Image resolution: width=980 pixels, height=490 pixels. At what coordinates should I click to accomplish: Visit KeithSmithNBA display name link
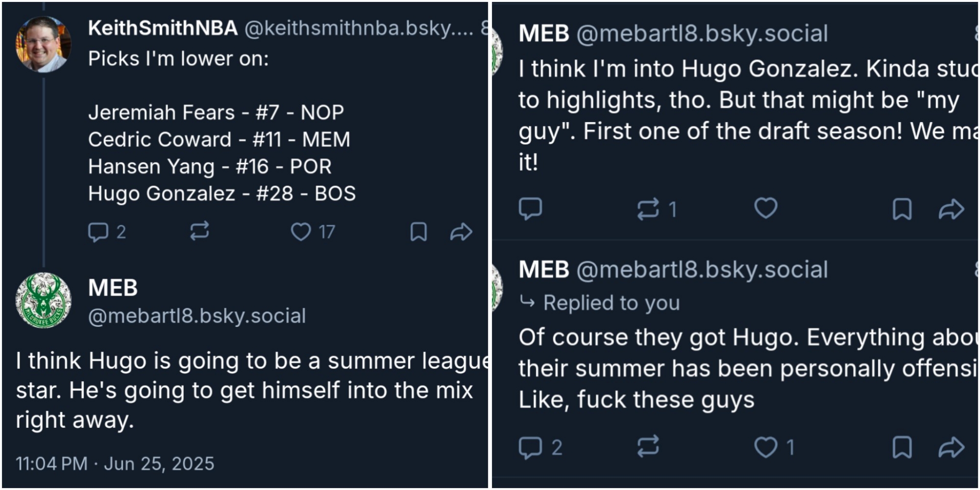point(163,28)
